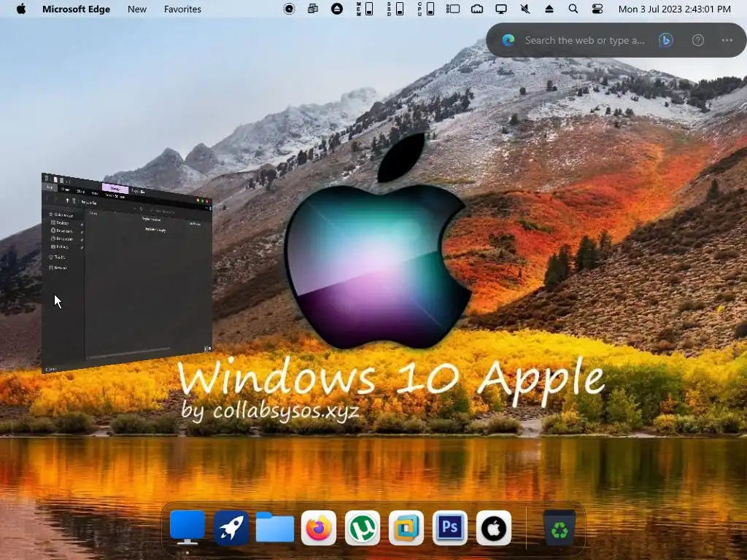This screenshot has width=747, height=560.
Task: Click the up arrow in the explorer window
Action: click(x=67, y=201)
